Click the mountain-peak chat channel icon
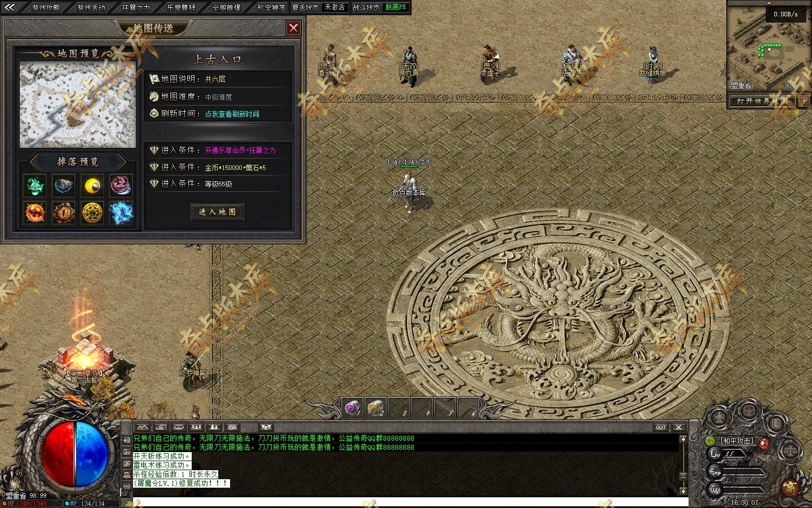812x508 pixels. point(143,427)
